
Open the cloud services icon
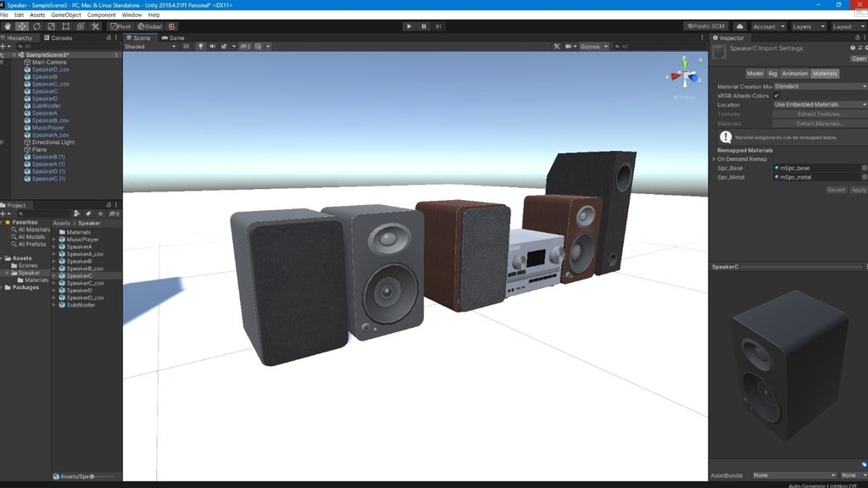[739, 26]
